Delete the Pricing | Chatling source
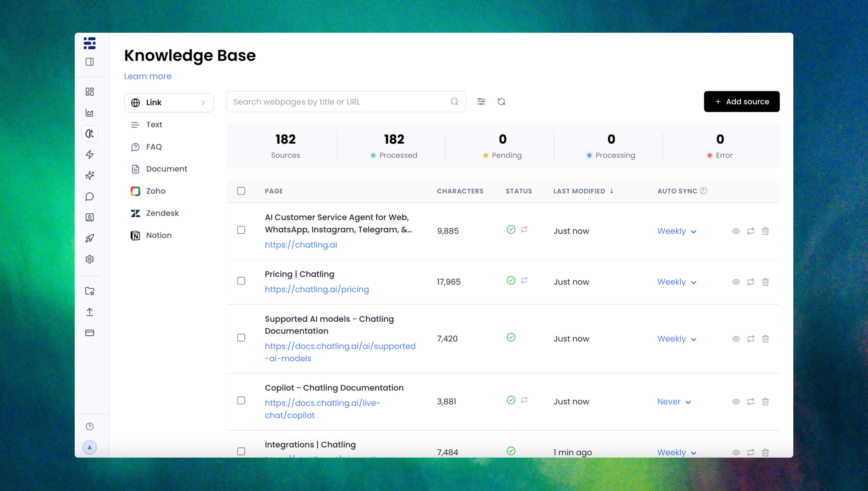Viewport: 868px width, 491px height. [x=765, y=282]
